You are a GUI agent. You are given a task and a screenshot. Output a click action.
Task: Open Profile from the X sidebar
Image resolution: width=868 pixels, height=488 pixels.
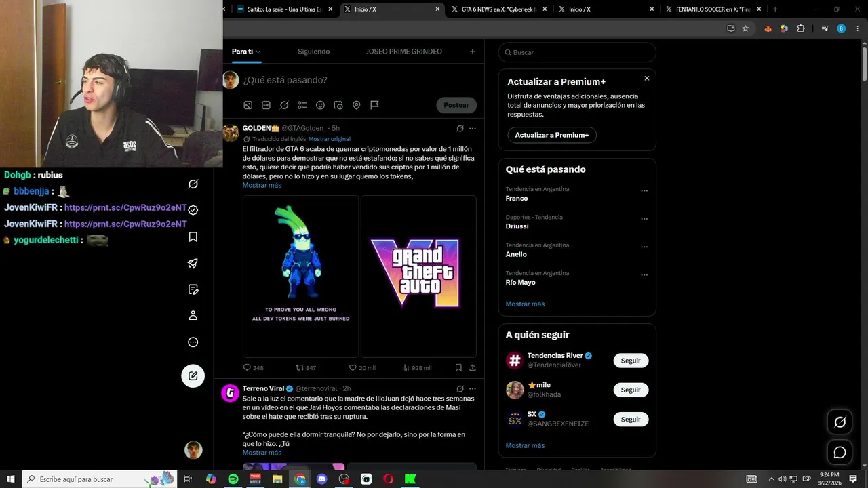(193, 316)
